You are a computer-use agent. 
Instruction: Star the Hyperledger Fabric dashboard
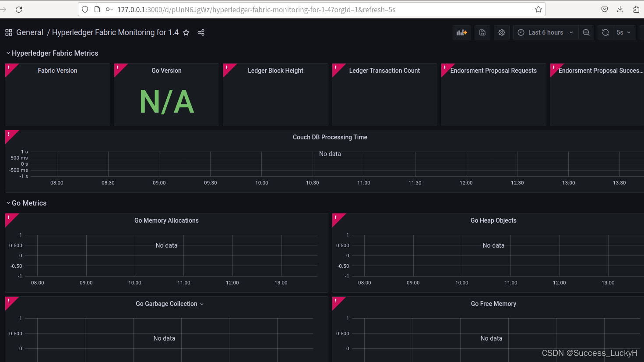(186, 32)
